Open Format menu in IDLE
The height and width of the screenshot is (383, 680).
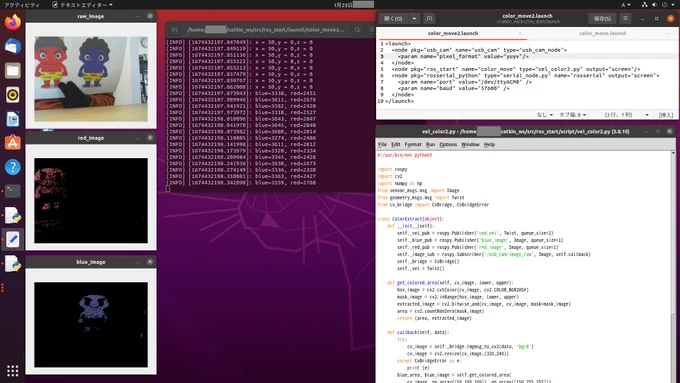(x=413, y=144)
